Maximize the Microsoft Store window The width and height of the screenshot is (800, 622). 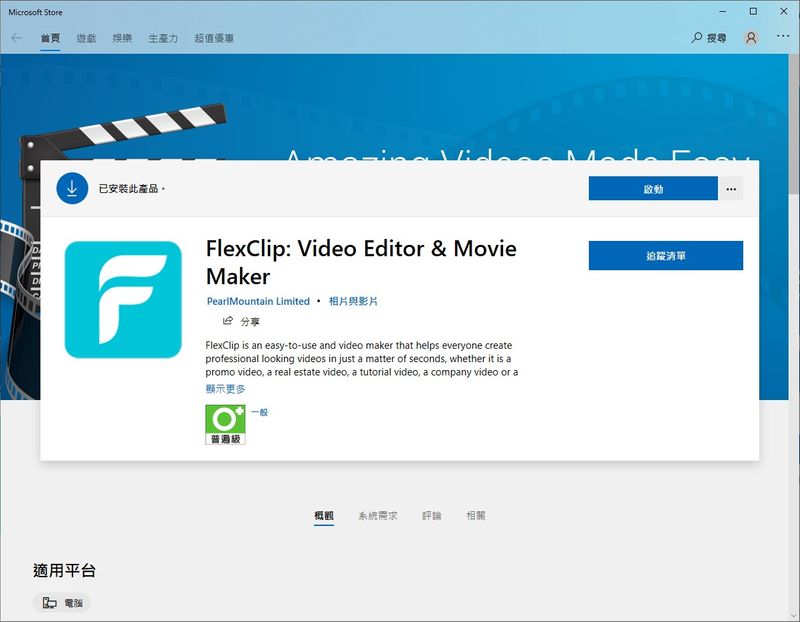click(753, 11)
